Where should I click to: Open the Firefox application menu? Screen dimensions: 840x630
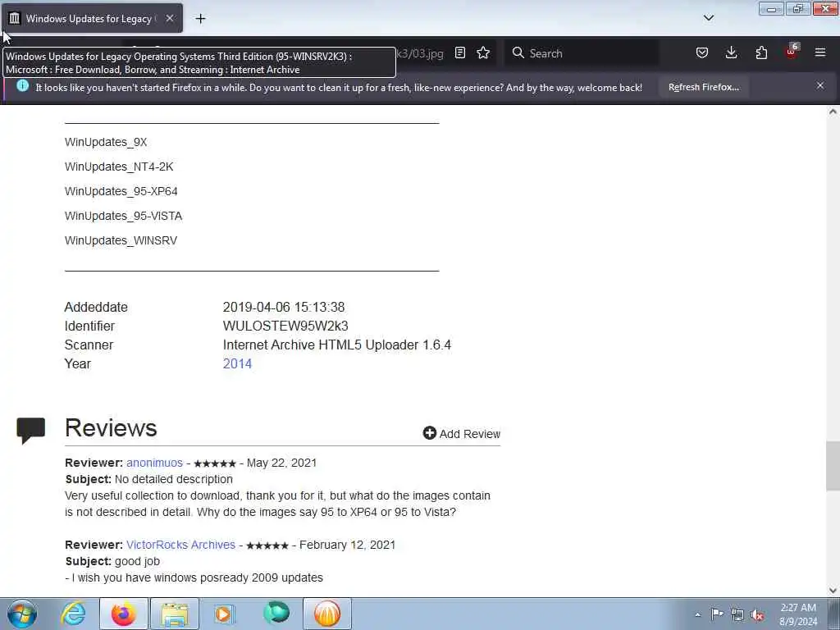point(820,53)
